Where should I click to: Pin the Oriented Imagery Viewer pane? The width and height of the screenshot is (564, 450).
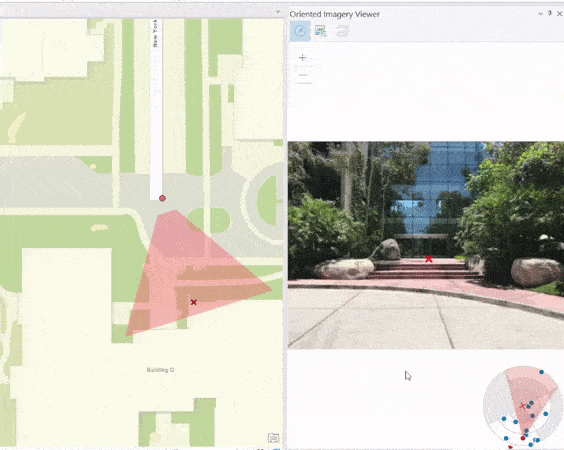point(549,13)
